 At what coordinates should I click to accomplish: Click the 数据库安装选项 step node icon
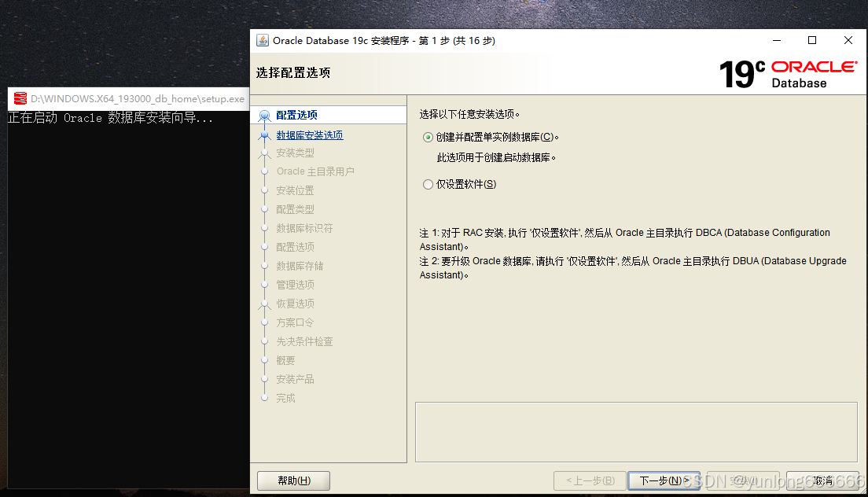click(x=265, y=135)
